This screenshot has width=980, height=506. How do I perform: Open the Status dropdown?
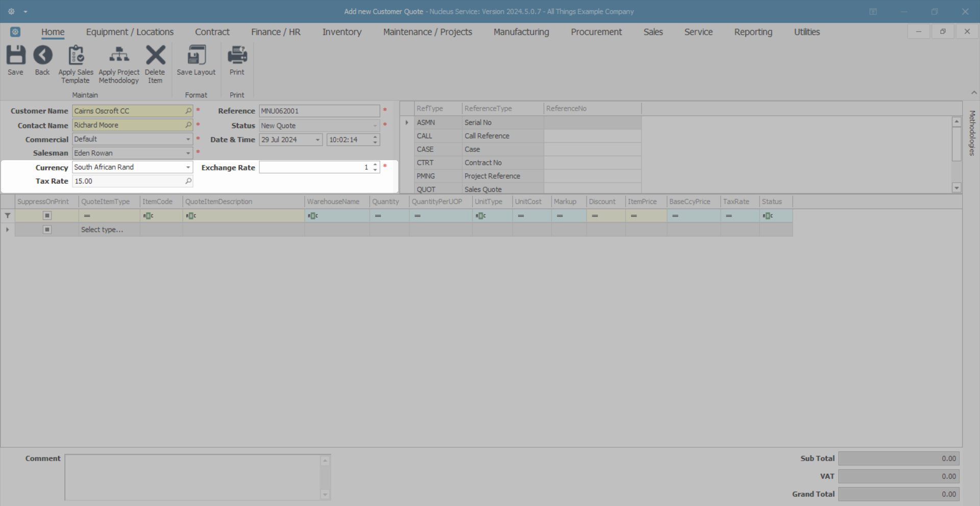[375, 125]
